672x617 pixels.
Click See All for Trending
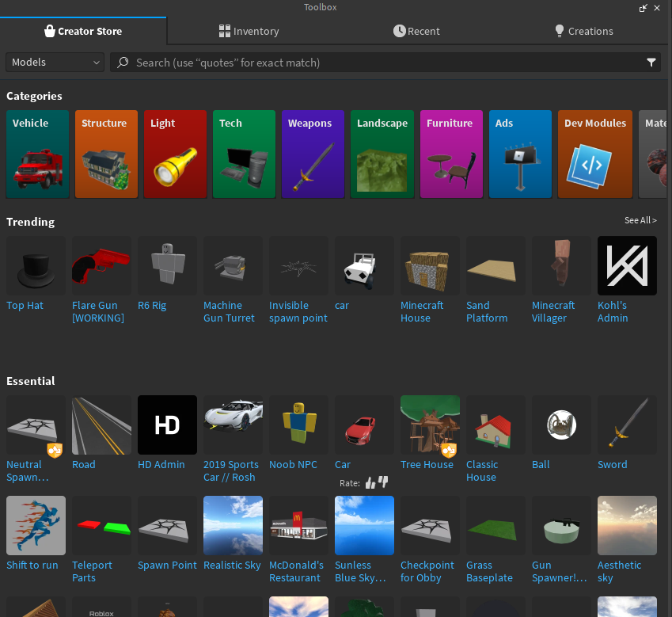click(640, 220)
